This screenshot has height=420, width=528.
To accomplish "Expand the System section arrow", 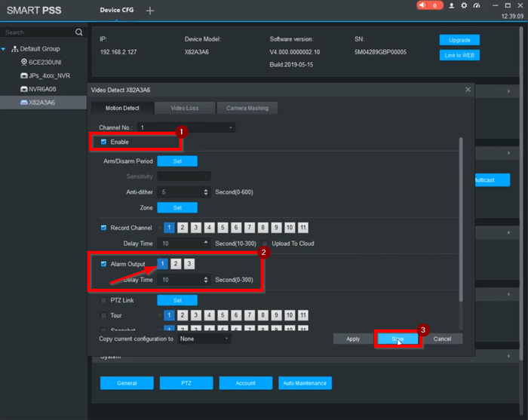I will pyautogui.click(x=508, y=356).
